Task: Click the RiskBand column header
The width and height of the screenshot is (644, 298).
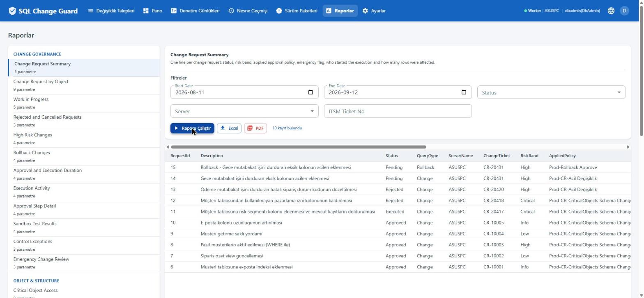Action: point(529,156)
